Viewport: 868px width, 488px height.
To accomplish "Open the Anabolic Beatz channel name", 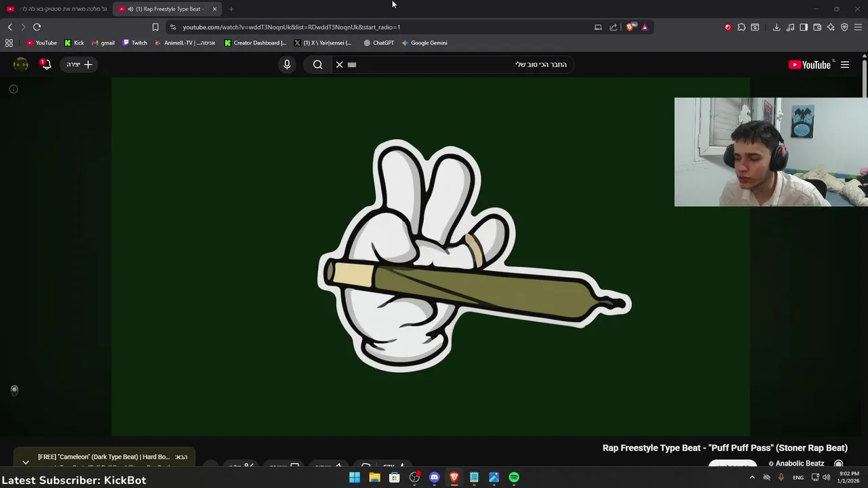I will 800,464.
